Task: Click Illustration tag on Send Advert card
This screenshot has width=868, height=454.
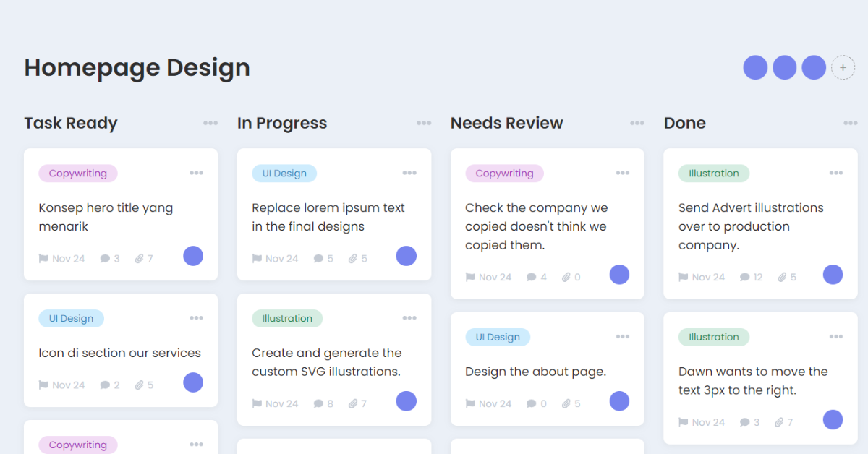Action: (714, 174)
